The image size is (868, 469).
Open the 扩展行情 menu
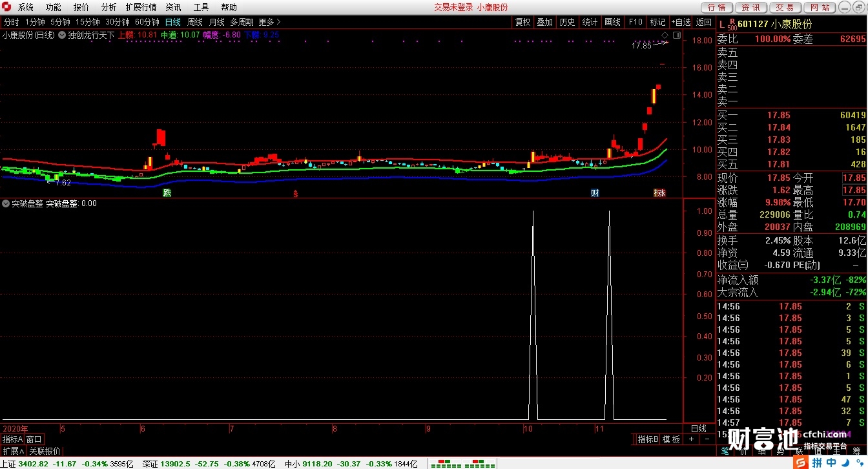[141, 7]
